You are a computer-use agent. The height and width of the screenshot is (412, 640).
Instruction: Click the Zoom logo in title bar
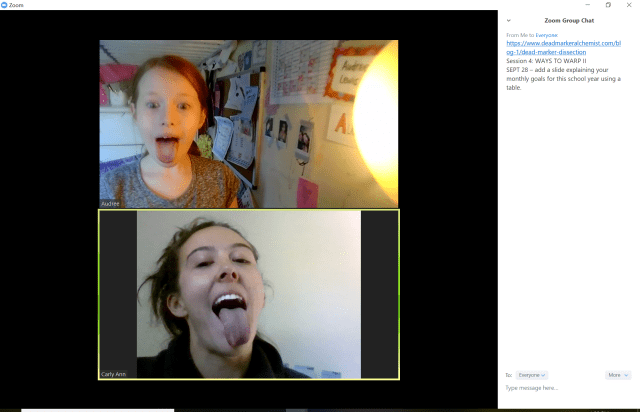(5, 5)
